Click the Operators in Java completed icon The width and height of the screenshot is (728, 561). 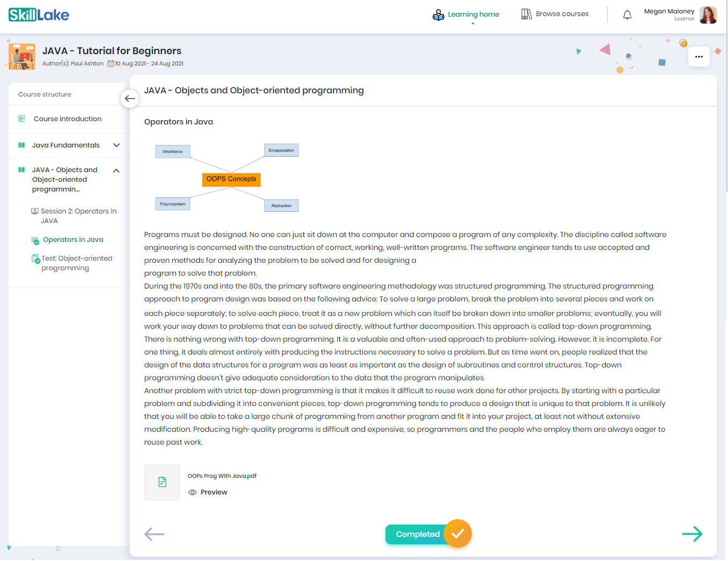tap(35, 240)
